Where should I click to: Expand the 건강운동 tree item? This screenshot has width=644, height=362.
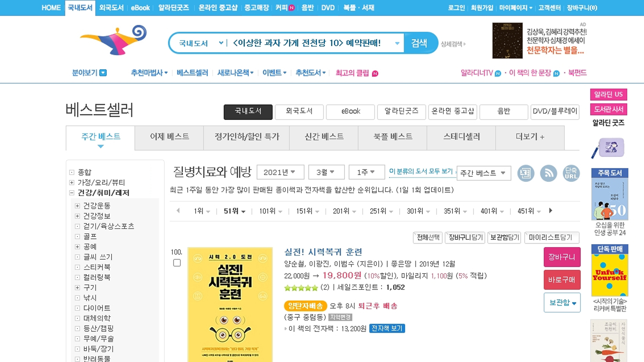pos(77,206)
